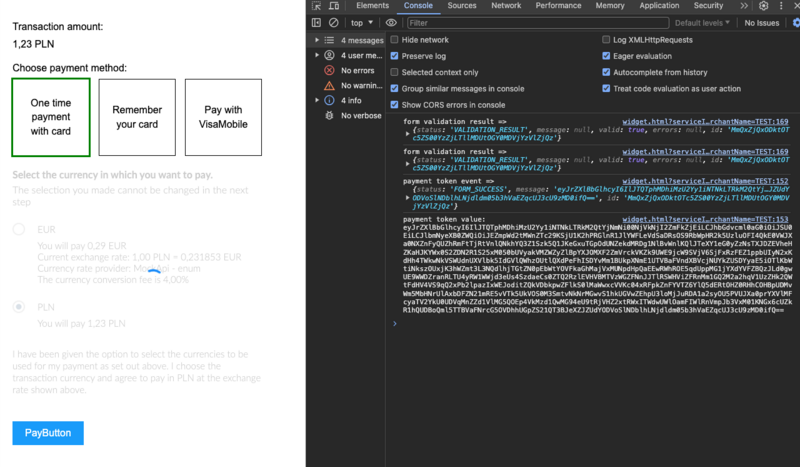800x467 pixels.
Task: Uncheck Show CORS errors in console
Action: [x=394, y=105]
